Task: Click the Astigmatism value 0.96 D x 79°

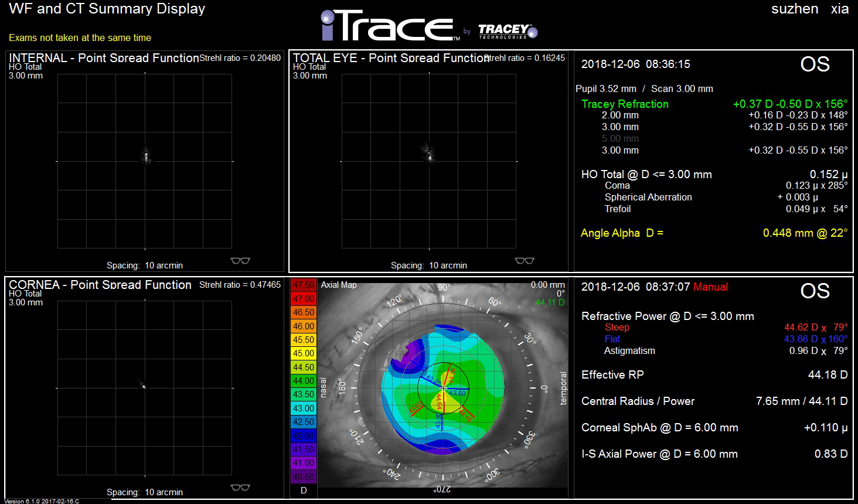Action: click(x=818, y=350)
